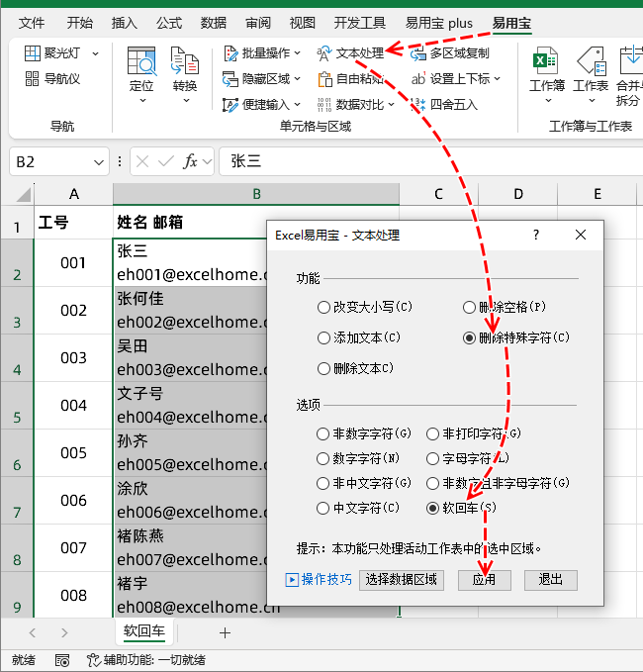Open the Name Box dropdown arrow
The image size is (643, 672).
coord(99,162)
